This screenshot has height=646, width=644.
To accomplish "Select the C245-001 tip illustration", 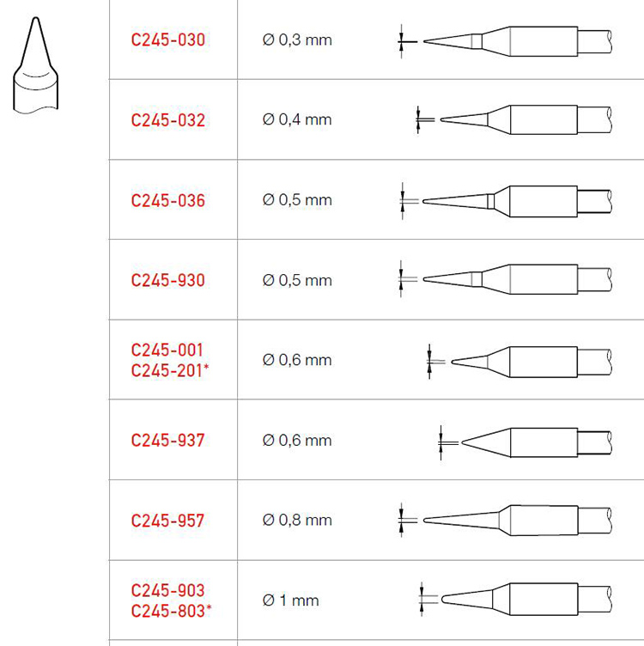I will pyautogui.click(x=519, y=362).
